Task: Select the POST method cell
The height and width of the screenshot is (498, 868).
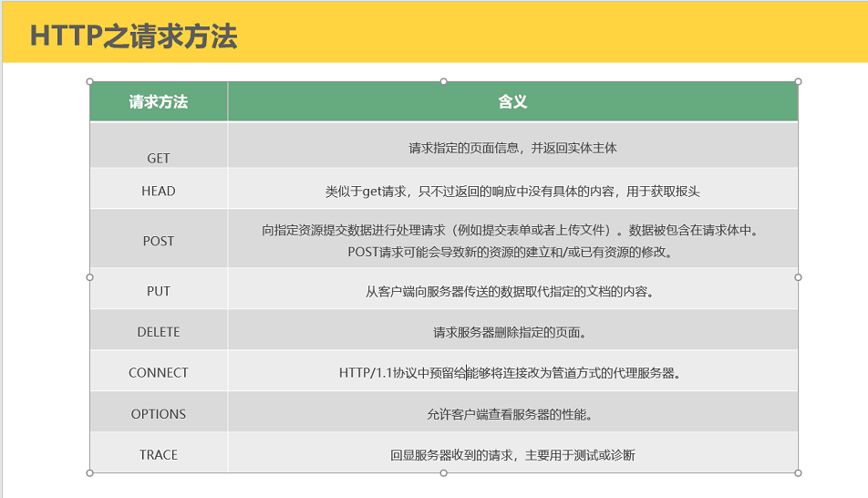Action: 159,241
